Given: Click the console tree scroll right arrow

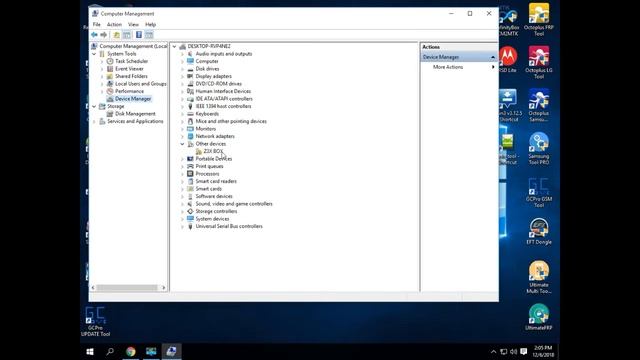Looking at the screenshot, I should pos(164,288).
